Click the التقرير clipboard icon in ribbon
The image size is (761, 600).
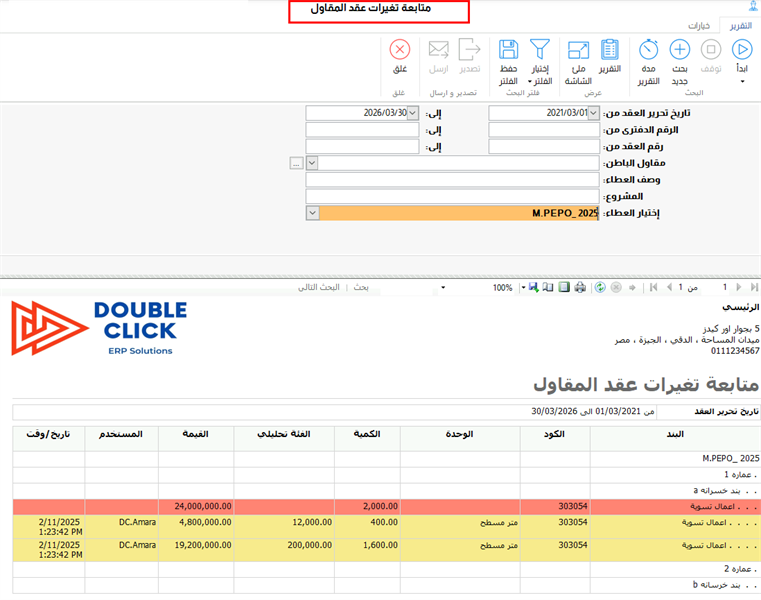click(609, 50)
